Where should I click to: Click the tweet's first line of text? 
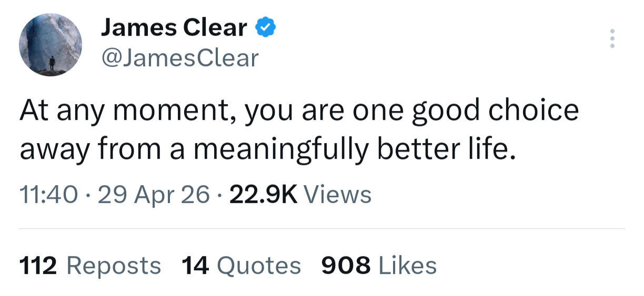[x=299, y=111]
